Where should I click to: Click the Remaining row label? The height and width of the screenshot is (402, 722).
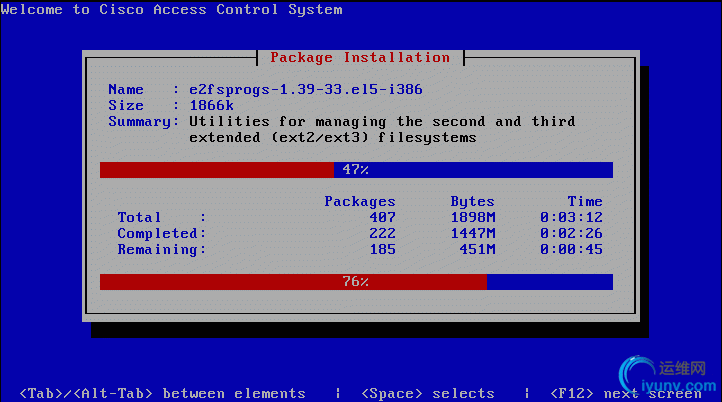(161, 250)
